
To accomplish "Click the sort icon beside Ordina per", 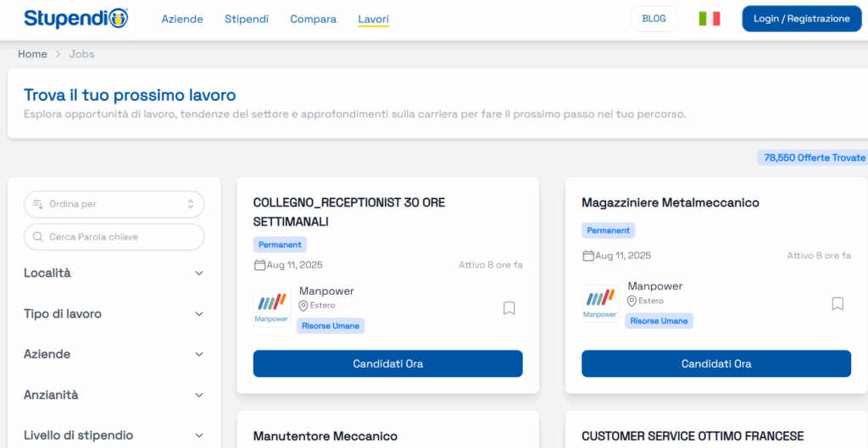I will tap(38, 204).
